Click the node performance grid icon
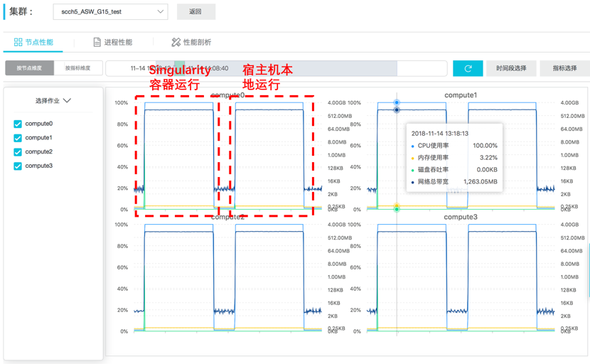 click(x=18, y=42)
